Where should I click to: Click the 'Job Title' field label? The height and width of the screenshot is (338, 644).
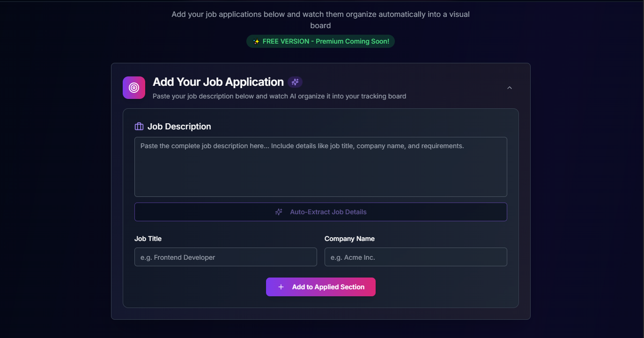click(148, 239)
